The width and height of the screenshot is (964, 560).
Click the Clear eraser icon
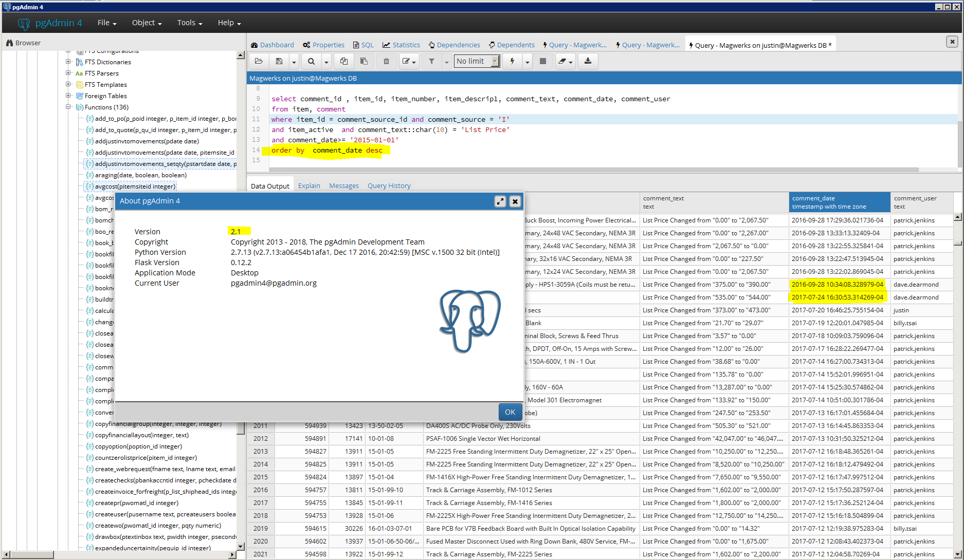(565, 61)
